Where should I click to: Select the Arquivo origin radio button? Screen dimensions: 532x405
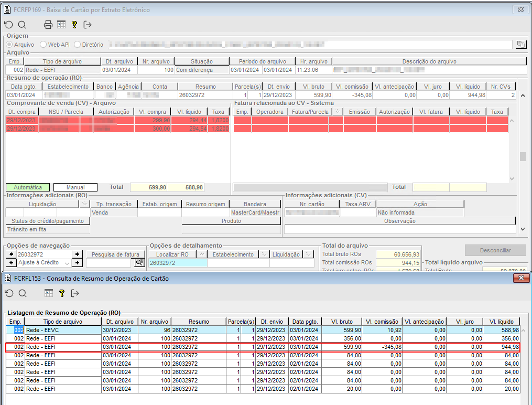tap(9, 45)
